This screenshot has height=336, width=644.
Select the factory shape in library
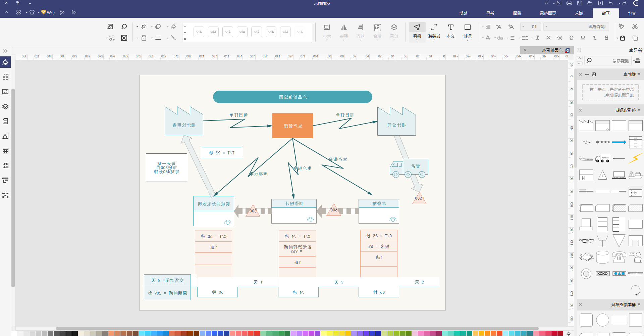pos(586,126)
